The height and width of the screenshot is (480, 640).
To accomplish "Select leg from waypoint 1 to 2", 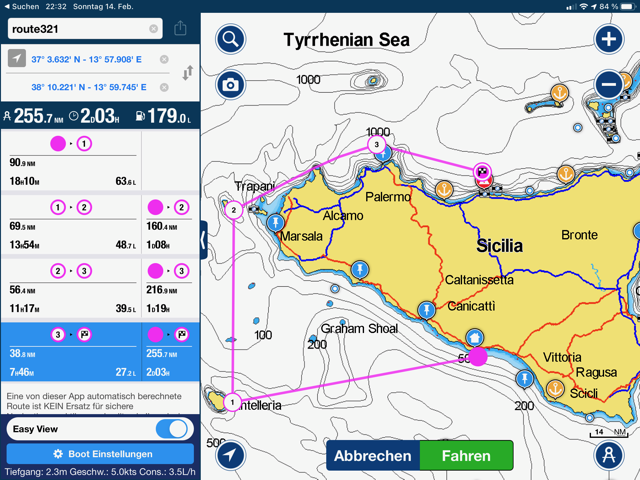I will pyautogui.click(x=71, y=223).
